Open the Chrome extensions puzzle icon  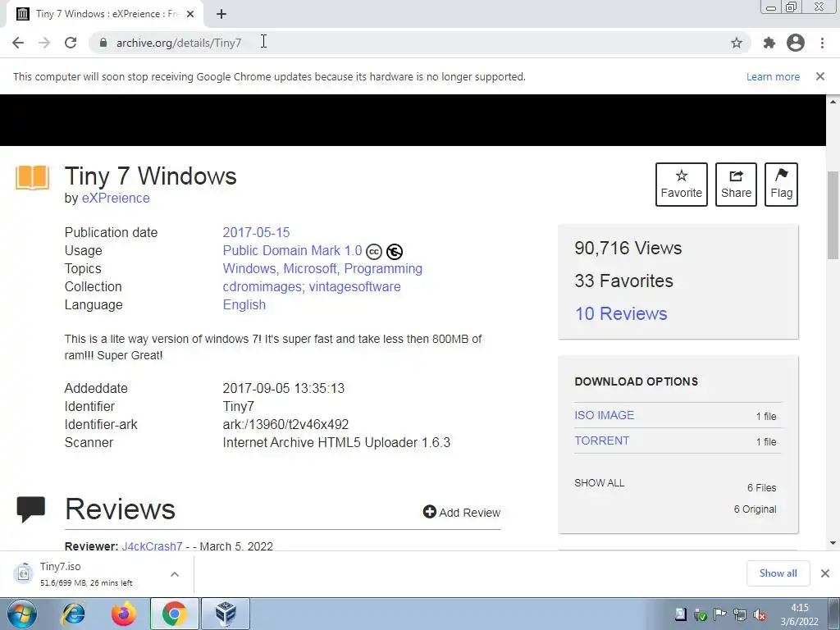coord(769,43)
